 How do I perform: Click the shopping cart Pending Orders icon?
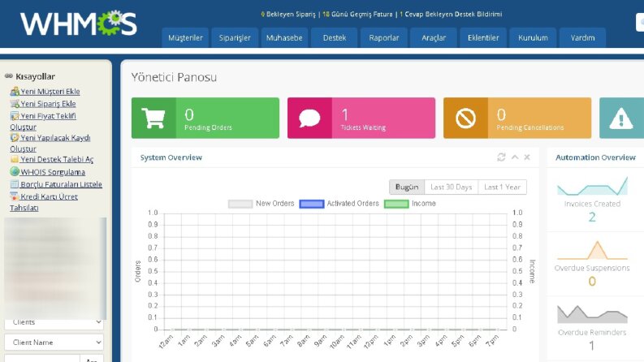pyautogui.click(x=153, y=118)
